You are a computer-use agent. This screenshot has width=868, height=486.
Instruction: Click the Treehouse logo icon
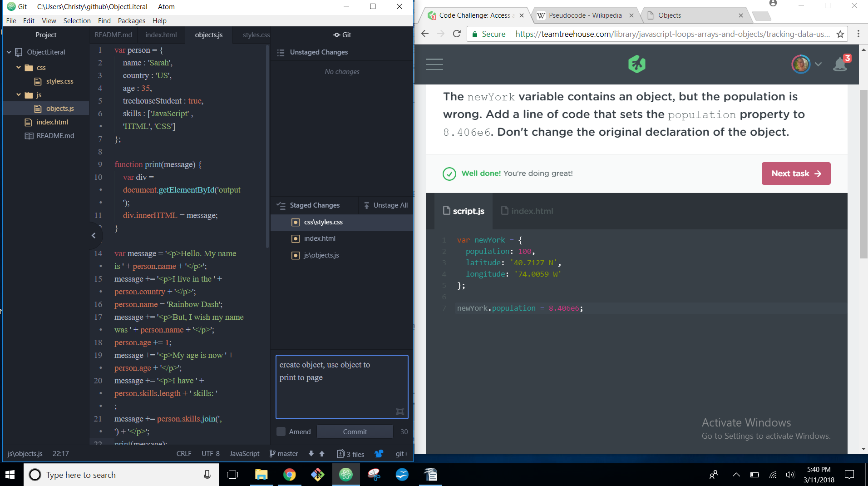click(x=636, y=64)
